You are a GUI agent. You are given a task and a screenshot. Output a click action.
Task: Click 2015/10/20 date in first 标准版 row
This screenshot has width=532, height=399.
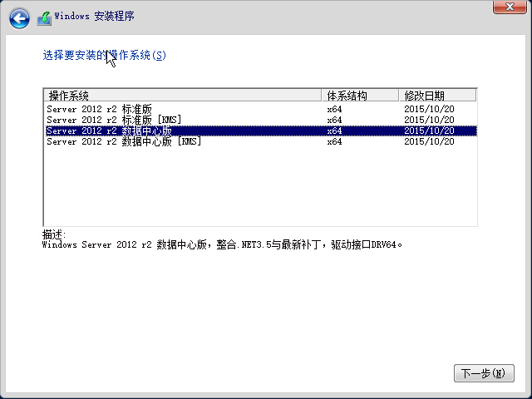[x=429, y=109]
